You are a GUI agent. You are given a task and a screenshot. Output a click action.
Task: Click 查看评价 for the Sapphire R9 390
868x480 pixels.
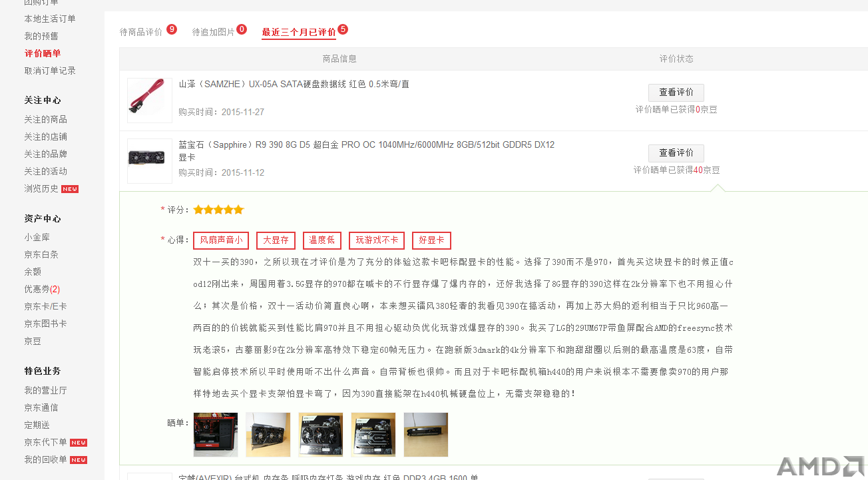(x=676, y=153)
